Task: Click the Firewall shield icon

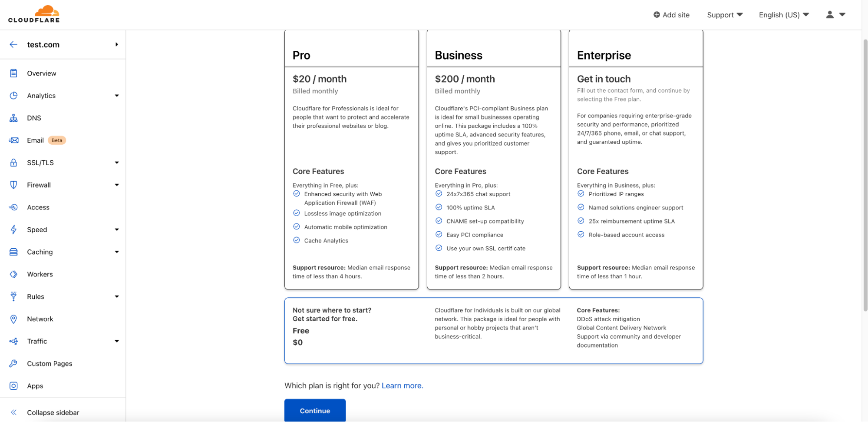Action: point(13,185)
